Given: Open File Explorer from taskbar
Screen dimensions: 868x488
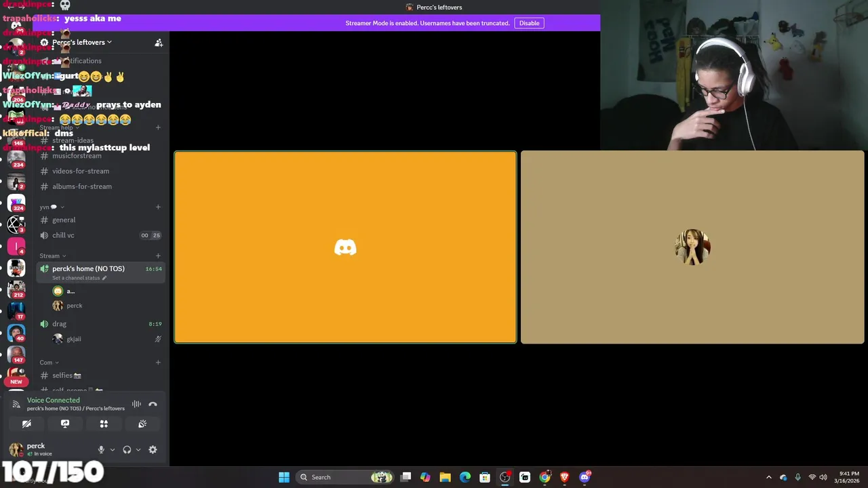Looking at the screenshot, I should (x=445, y=477).
